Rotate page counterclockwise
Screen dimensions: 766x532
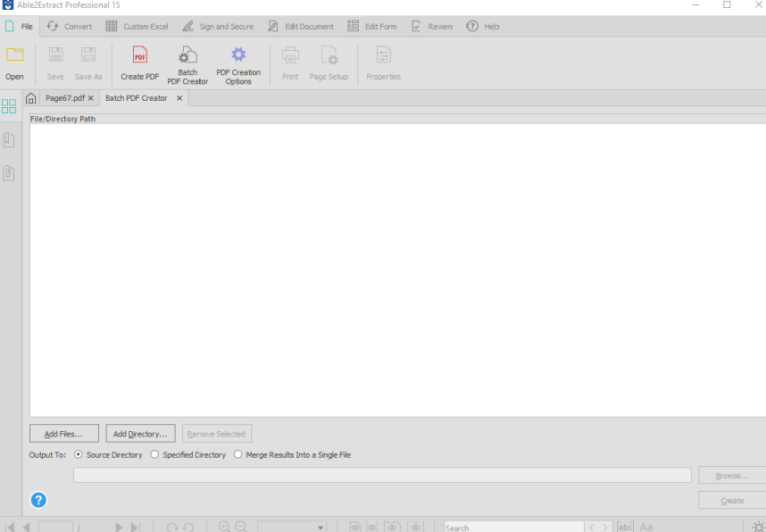click(188, 528)
